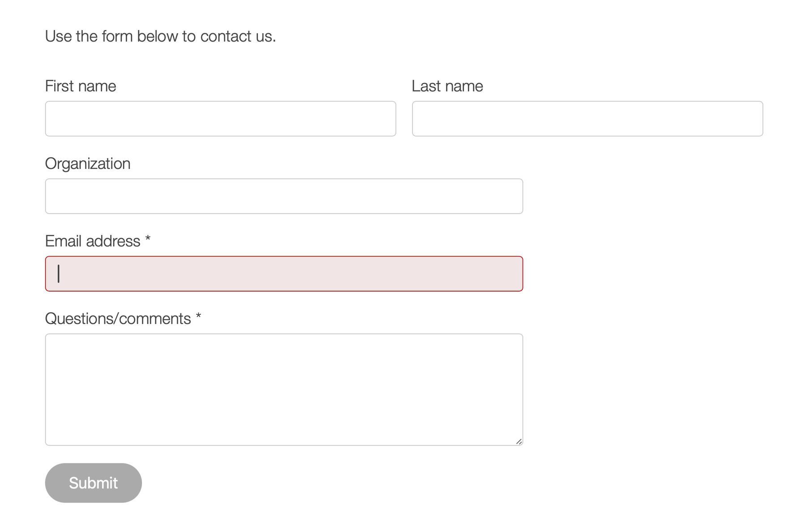Click the top edge of the comments text area
Viewport: 806px width, 532px height.
(283, 335)
